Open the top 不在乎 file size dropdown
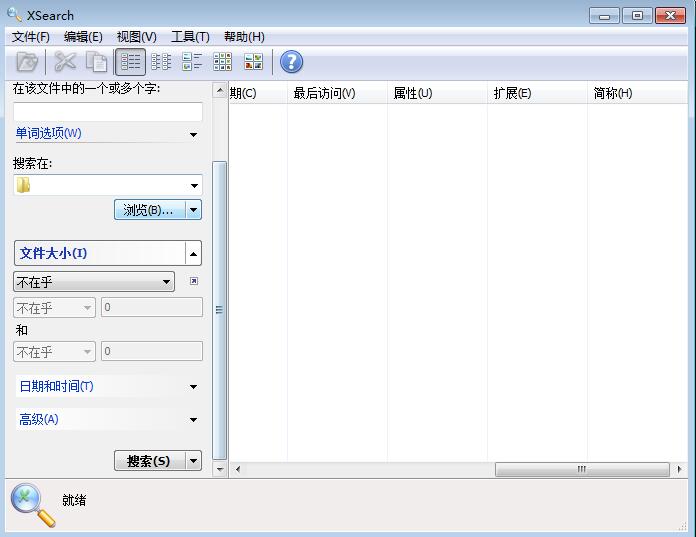 click(94, 281)
